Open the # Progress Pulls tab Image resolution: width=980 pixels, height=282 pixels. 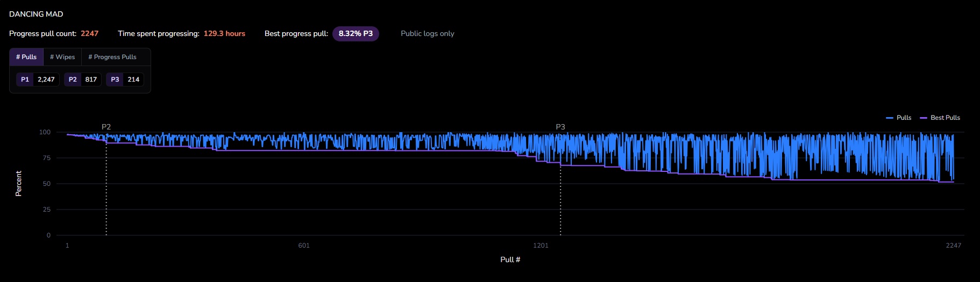point(112,57)
